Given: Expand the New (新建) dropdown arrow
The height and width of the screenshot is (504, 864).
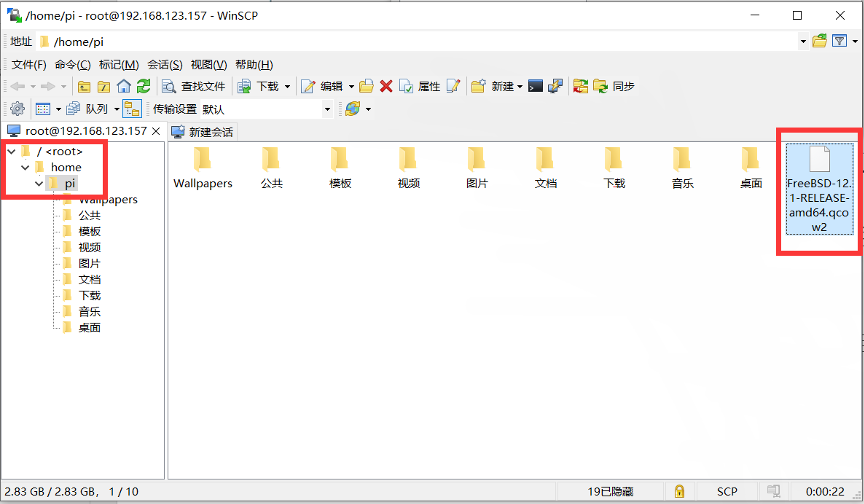Looking at the screenshot, I should pos(520,86).
